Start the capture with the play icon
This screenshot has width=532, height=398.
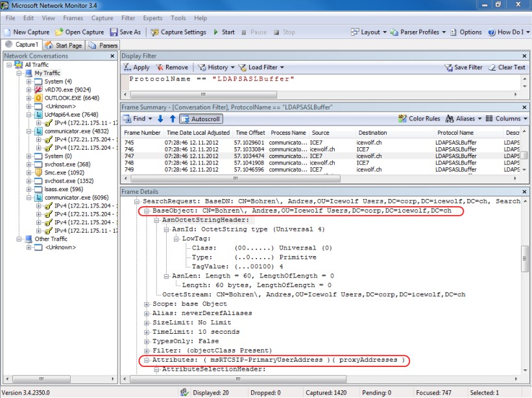coord(216,32)
